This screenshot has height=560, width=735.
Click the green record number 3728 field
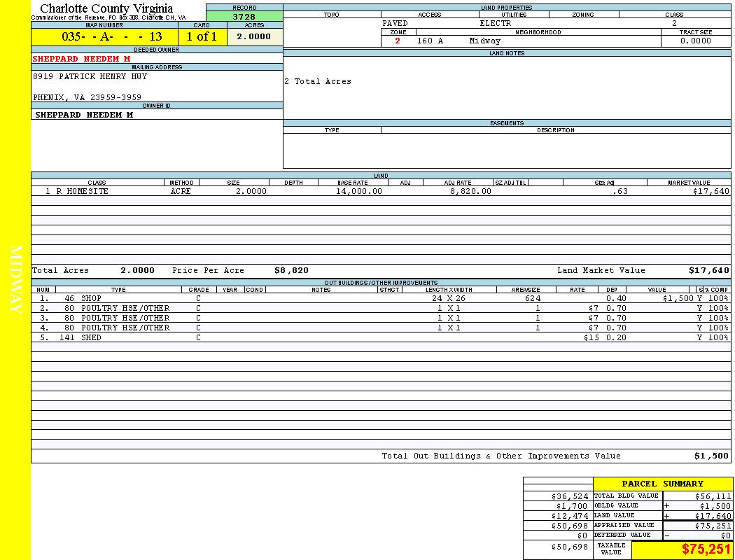click(x=244, y=16)
